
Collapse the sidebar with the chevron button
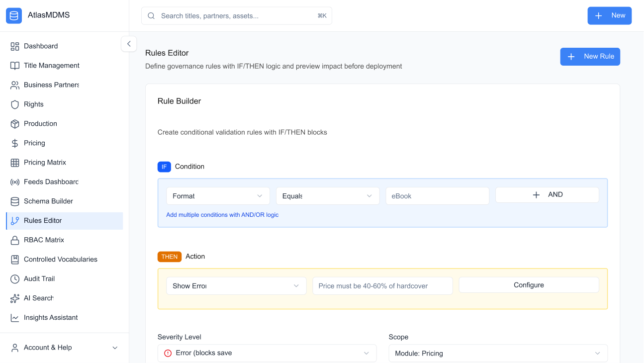coord(129,44)
